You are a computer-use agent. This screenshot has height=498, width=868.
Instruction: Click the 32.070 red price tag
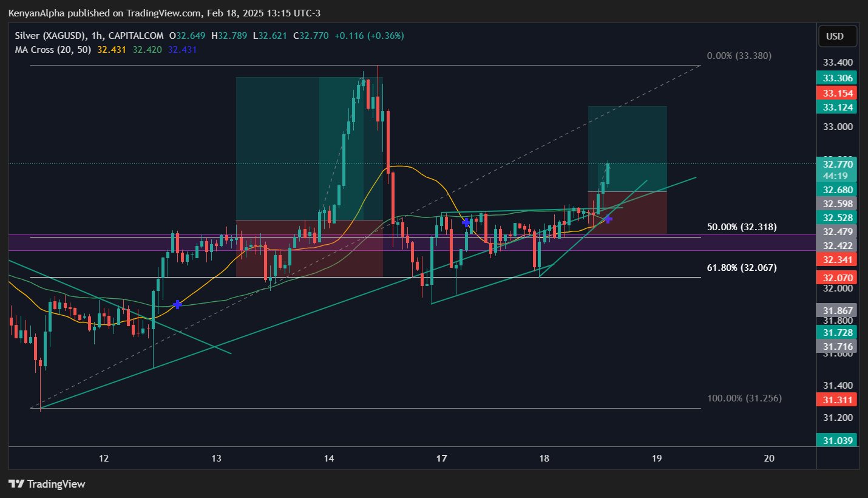tap(838, 278)
